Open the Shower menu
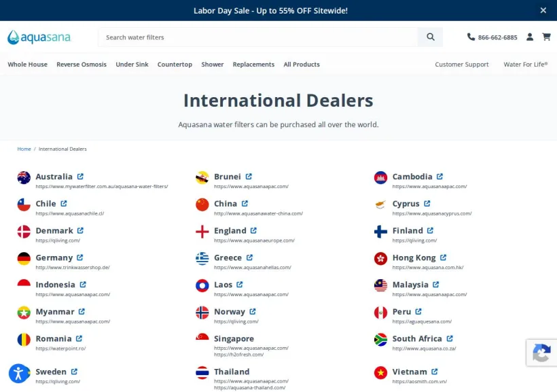557x392 pixels. click(213, 65)
